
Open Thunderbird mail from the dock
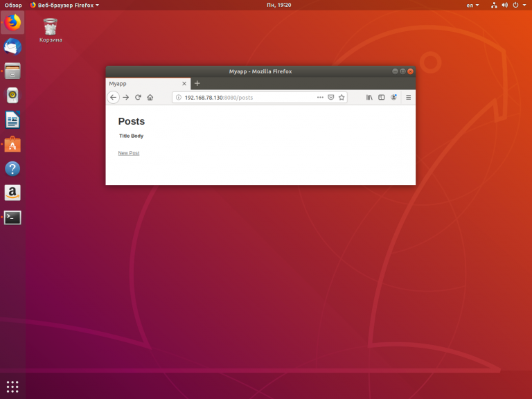(12, 47)
